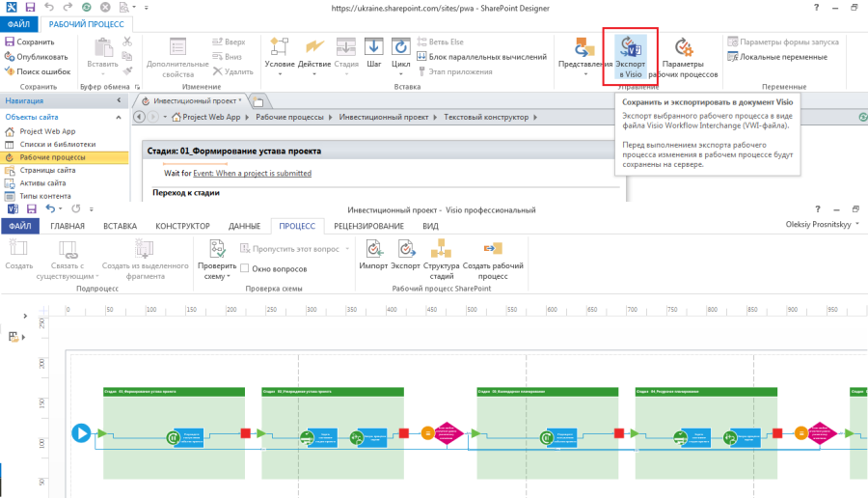Select Стадия 01 stage header in diagram
Viewport: 868px width, 498px height.
click(174, 392)
